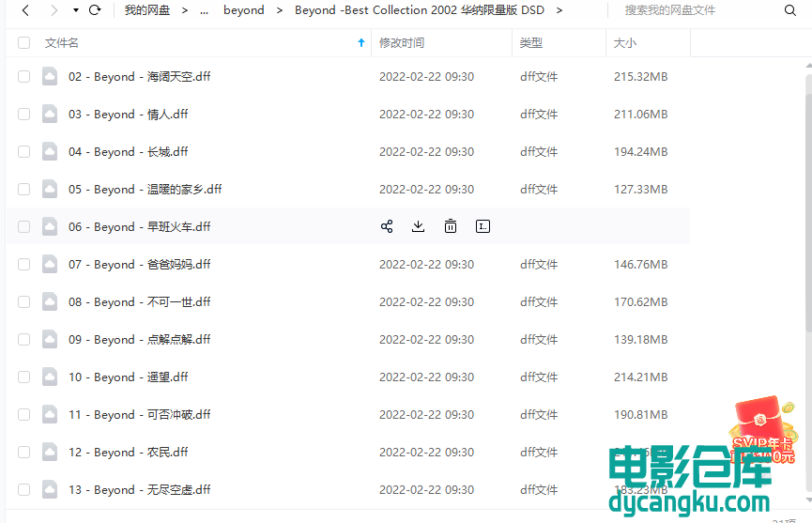Viewport: 812px width, 523px height.
Task: Check the box for 02 - Beyond - 海阔天空.dff
Action: coord(23,77)
